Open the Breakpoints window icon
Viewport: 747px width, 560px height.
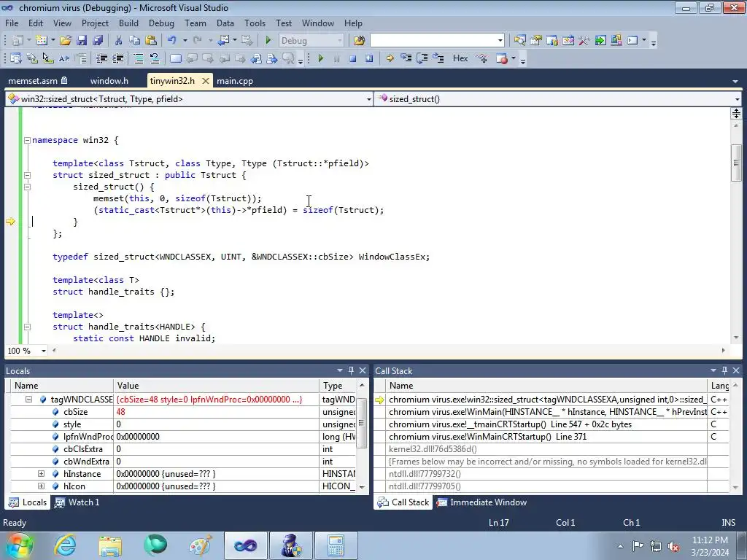(502, 58)
